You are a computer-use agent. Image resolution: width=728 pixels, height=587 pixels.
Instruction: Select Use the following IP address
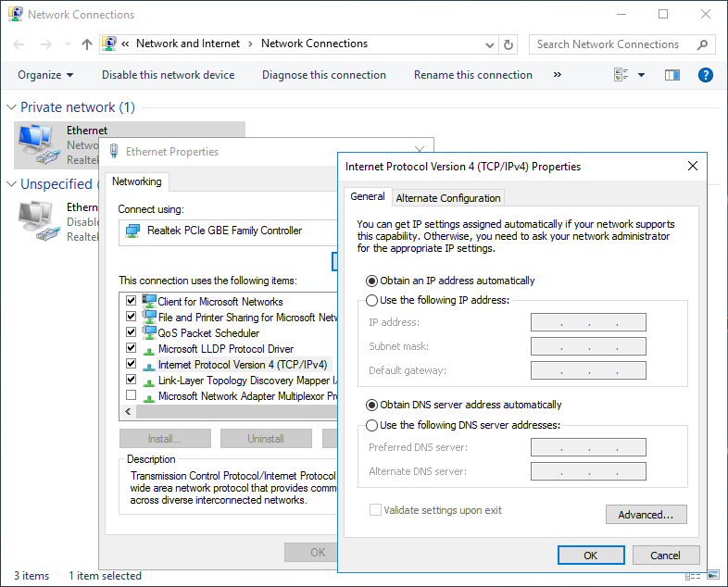(372, 300)
